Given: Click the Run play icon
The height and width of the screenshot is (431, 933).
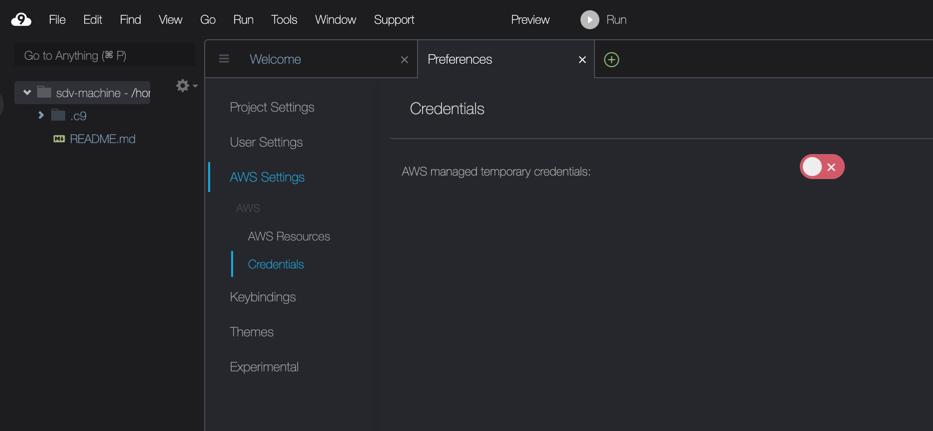Looking at the screenshot, I should tap(590, 20).
